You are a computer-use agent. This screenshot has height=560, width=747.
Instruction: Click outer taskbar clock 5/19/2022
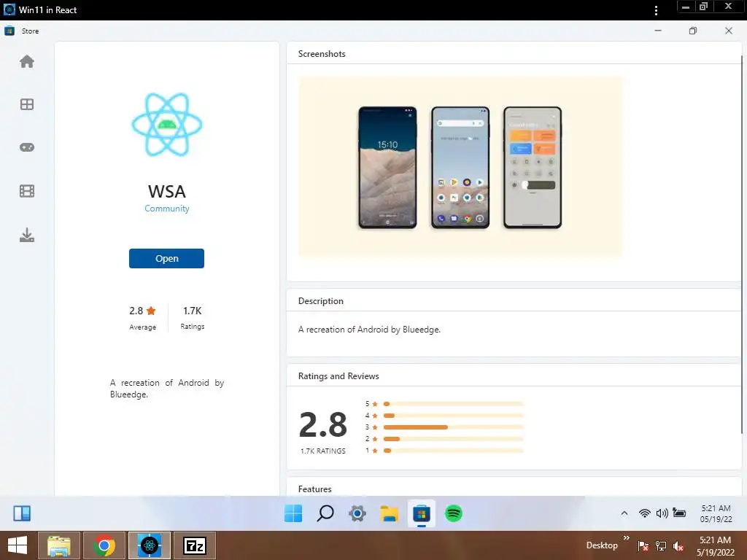tap(716, 546)
